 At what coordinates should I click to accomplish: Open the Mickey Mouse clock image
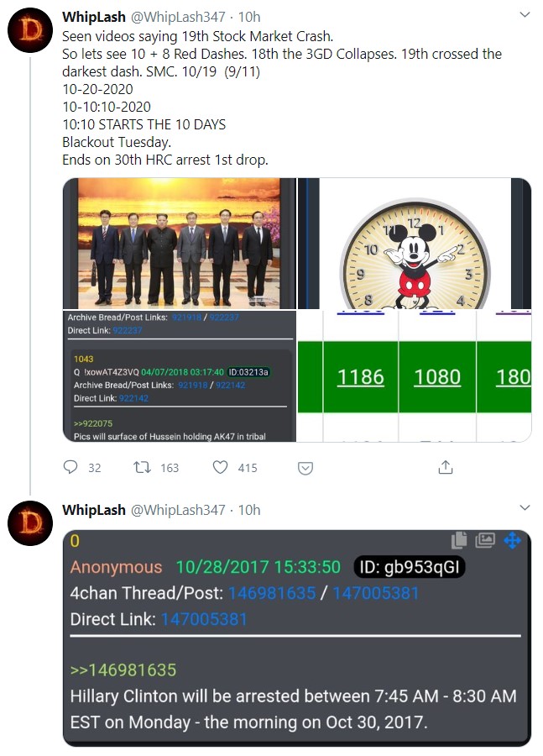(x=415, y=244)
